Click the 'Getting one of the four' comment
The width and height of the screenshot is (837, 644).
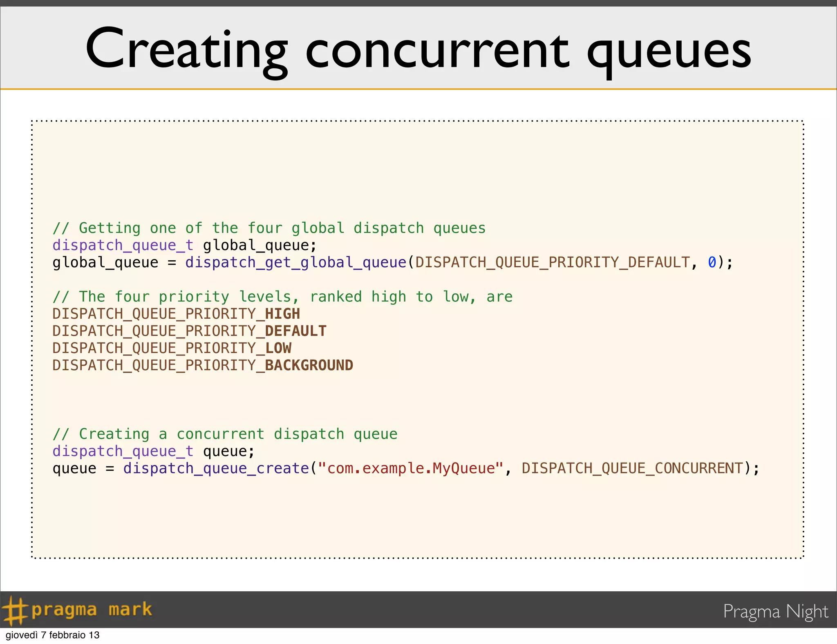click(269, 228)
